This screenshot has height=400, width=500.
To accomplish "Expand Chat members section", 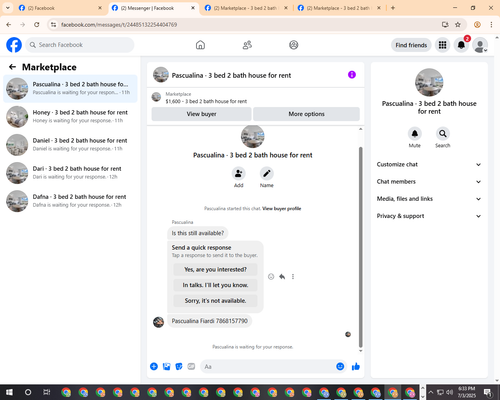I will coord(429,182).
